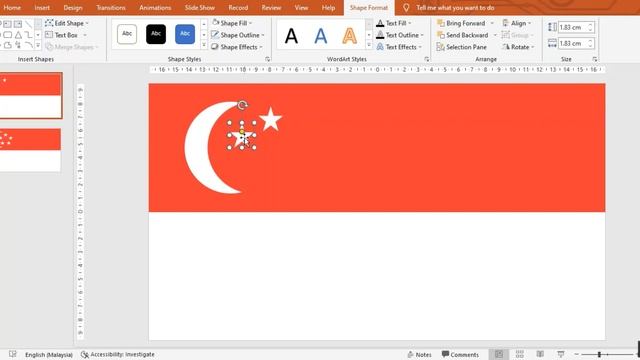
Task: Open the Shape Effects dropdown
Action: pyautogui.click(x=237, y=47)
